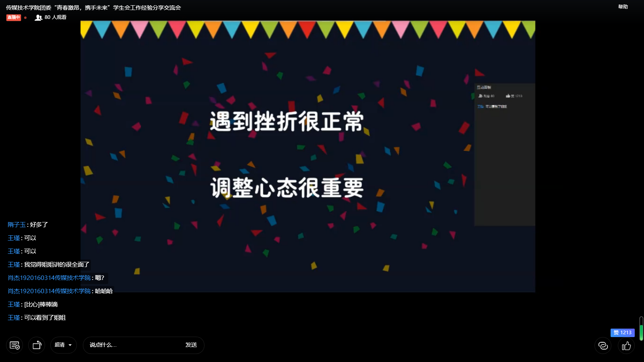The image size is (644, 362).
Task: Click username 肖杰1920160314传媒技术学院
Action: coord(48,278)
